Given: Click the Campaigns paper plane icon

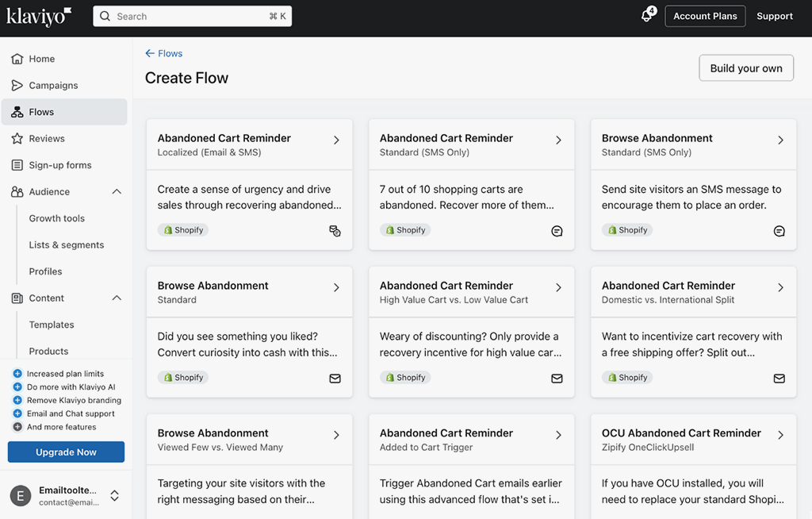Looking at the screenshot, I should coord(17,86).
